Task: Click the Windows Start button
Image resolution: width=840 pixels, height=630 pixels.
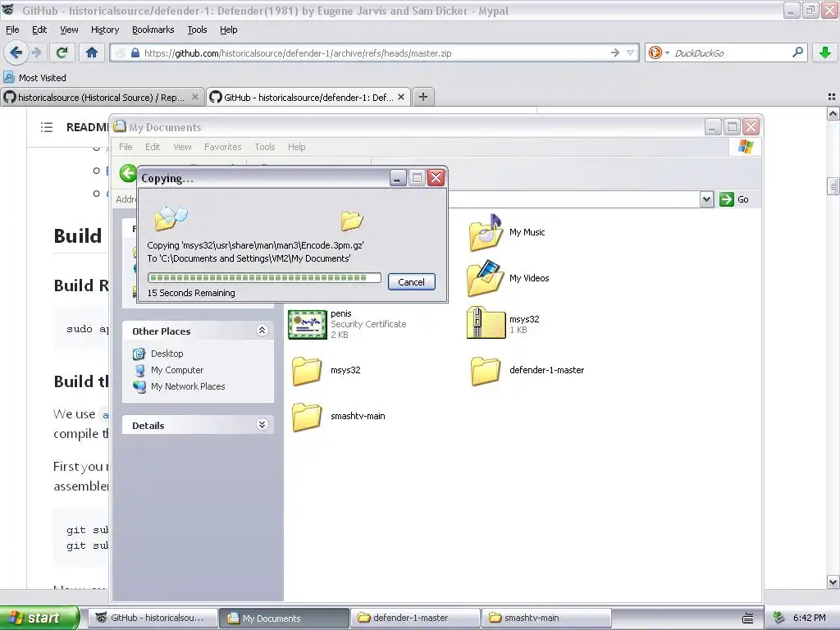Action: pyautogui.click(x=39, y=618)
